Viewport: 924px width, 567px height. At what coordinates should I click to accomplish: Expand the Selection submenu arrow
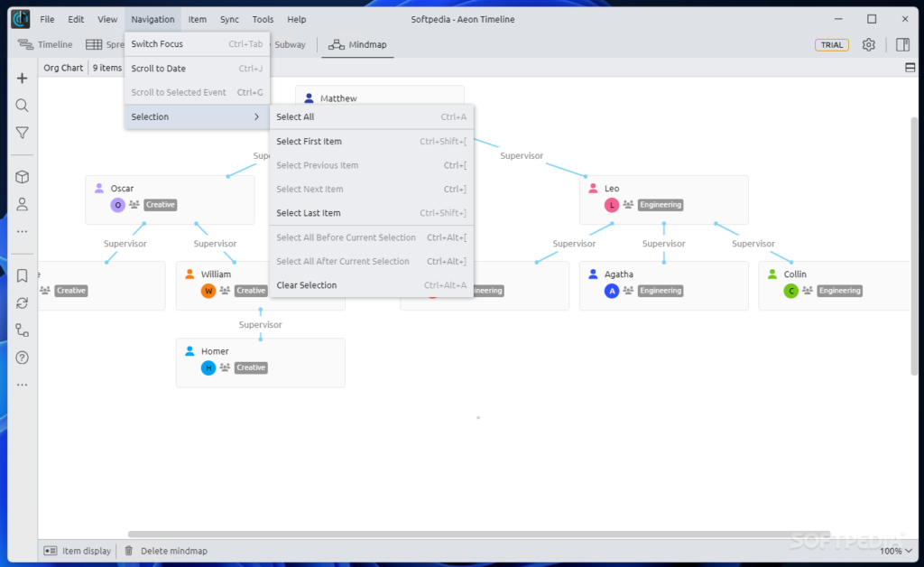[x=256, y=116]
